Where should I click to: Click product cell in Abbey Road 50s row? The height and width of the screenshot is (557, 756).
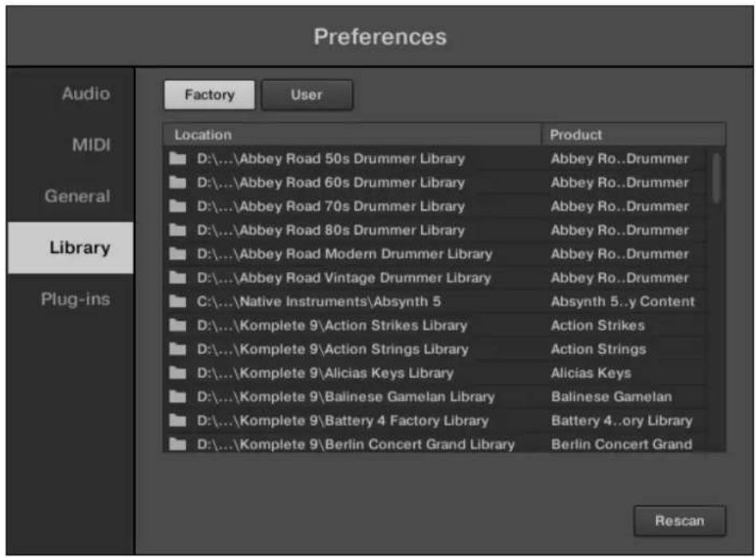[620, 158]
